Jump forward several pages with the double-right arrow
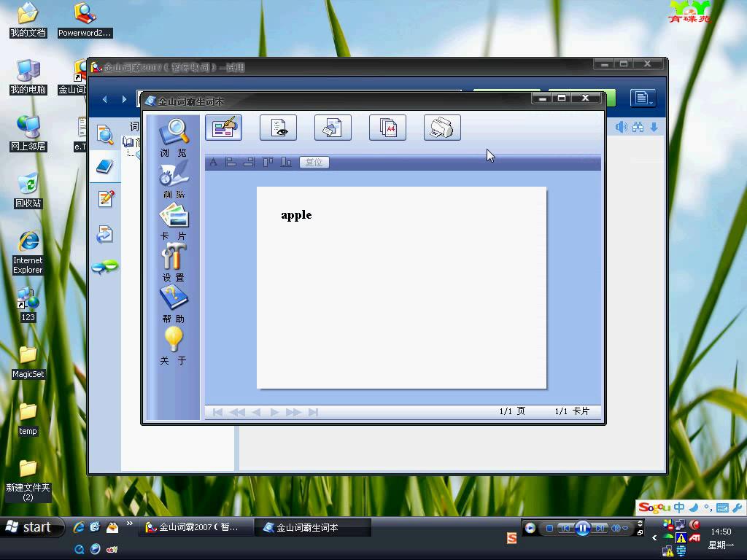 [293, 413]
